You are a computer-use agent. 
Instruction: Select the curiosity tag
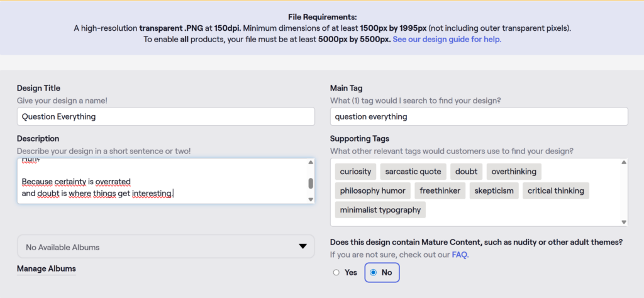coord(355,172)
